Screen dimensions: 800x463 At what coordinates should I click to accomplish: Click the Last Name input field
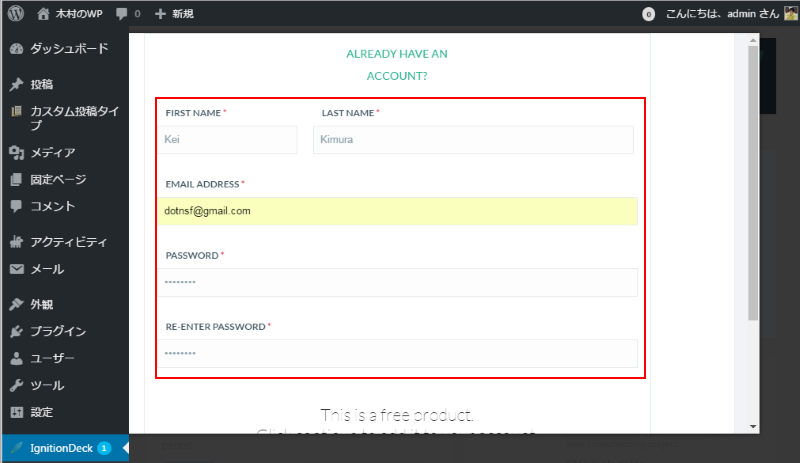(x=473, y=139)
